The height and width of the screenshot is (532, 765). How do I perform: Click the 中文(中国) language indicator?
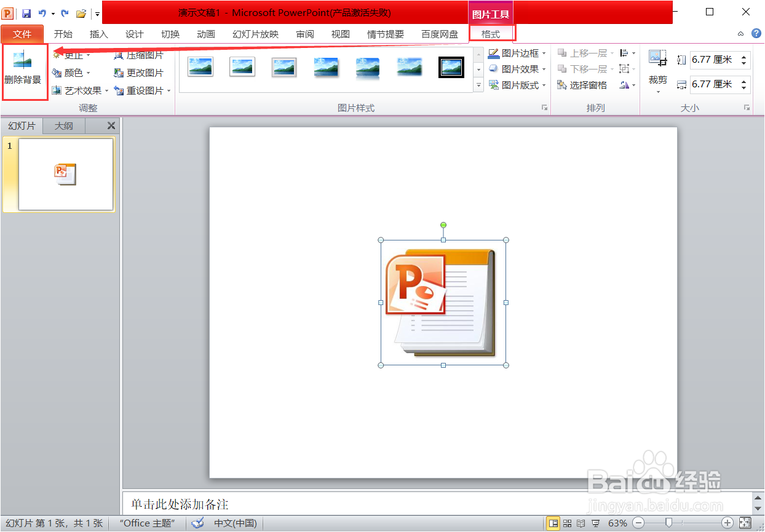click(x=236, y=523)
